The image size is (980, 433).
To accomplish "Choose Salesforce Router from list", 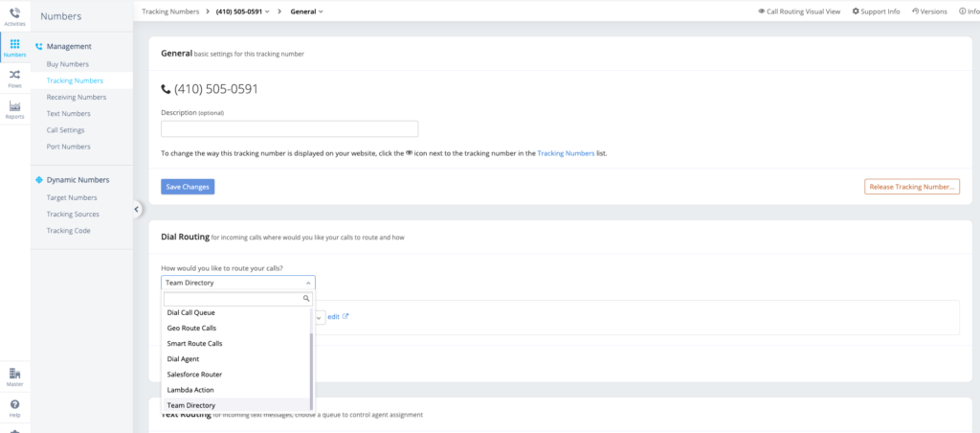I will 196,375.
